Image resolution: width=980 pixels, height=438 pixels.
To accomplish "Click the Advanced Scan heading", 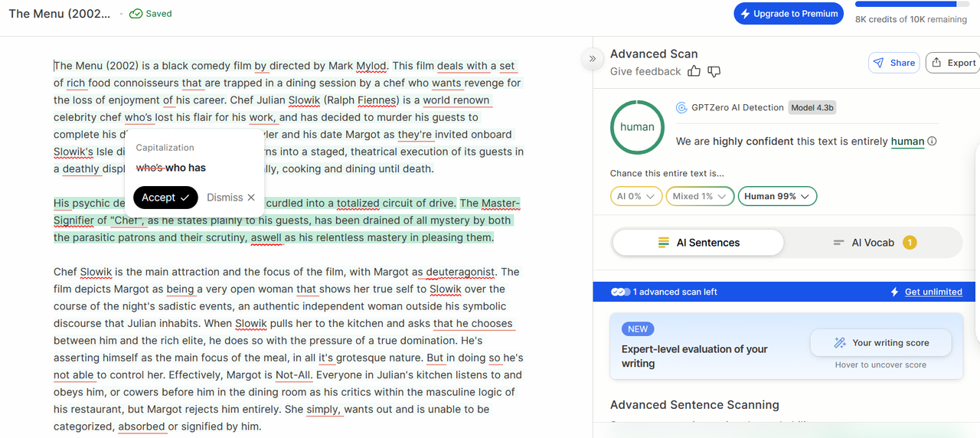I will 654,54.
